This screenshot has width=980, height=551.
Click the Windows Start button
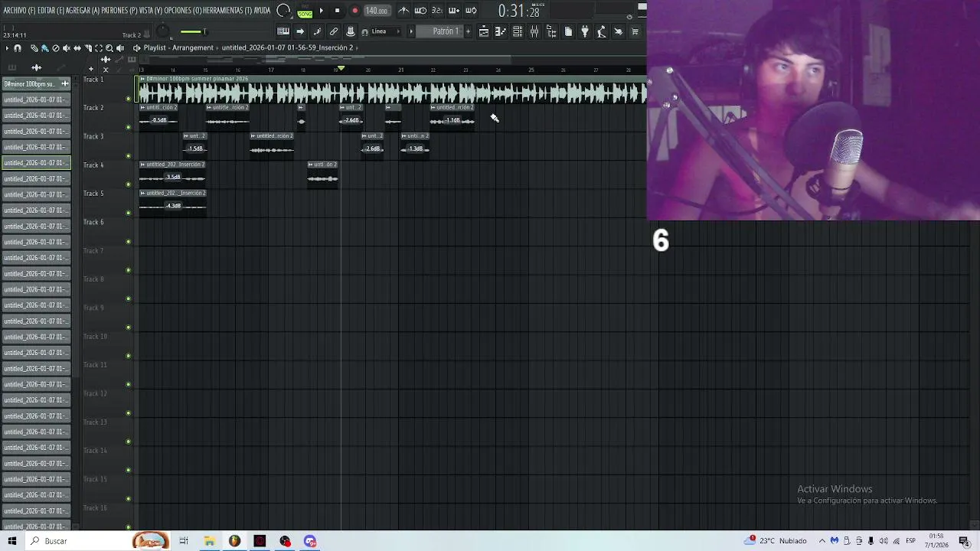12,541
